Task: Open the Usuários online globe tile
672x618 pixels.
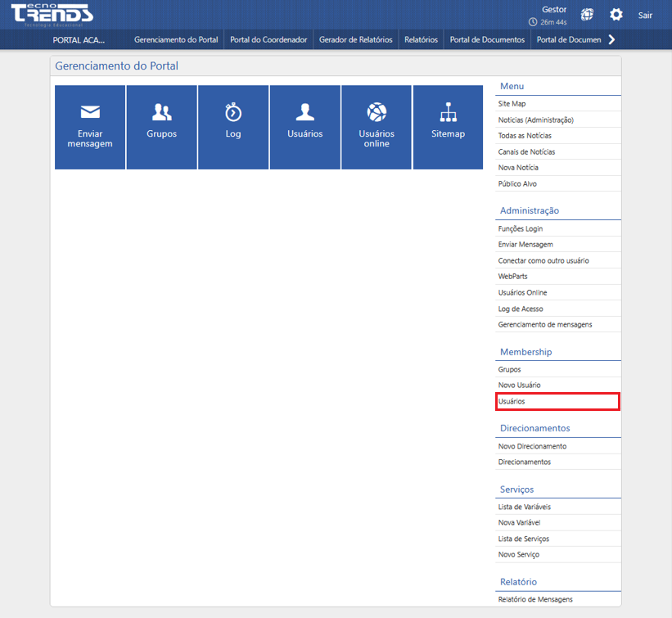Action: coord(377,127)
